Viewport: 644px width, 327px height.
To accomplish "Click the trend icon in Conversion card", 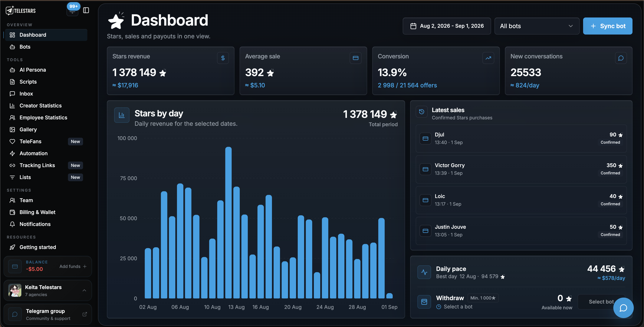I will coord(488,58).
